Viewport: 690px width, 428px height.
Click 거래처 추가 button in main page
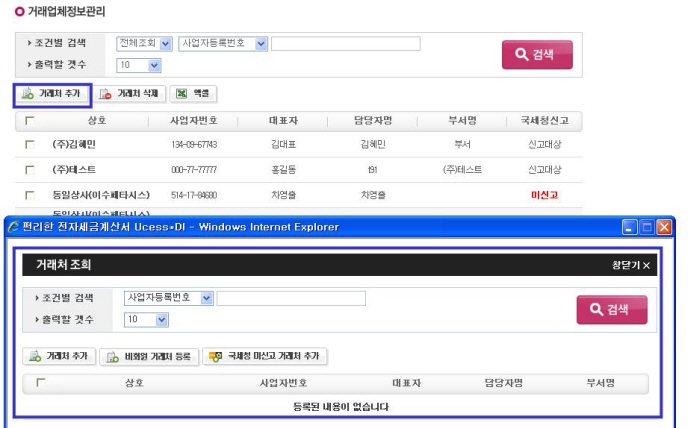point(53,93)
